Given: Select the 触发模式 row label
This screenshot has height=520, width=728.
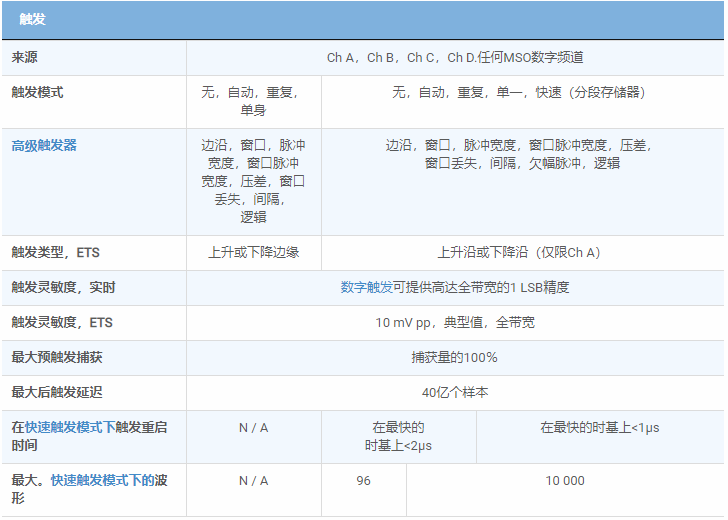Looking at the screenshot, I should pyautogui.click(x=37, y=92).
